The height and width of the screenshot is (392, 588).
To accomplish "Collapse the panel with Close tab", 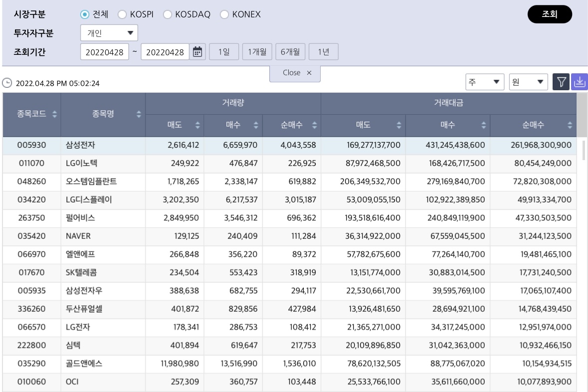I will click(295, 73).
